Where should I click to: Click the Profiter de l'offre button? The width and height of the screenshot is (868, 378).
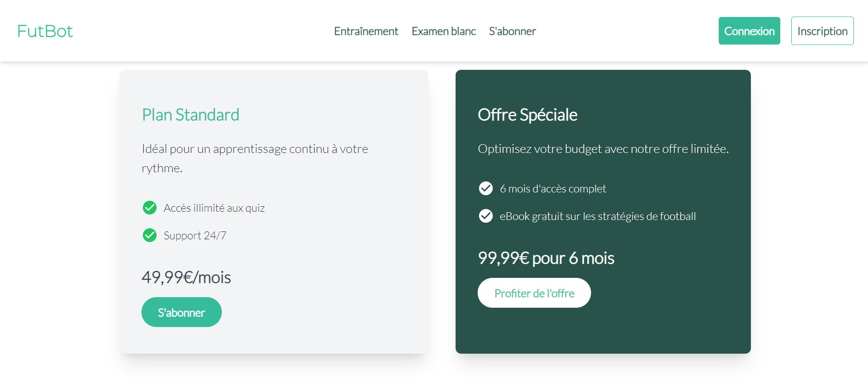coord(534,293)
